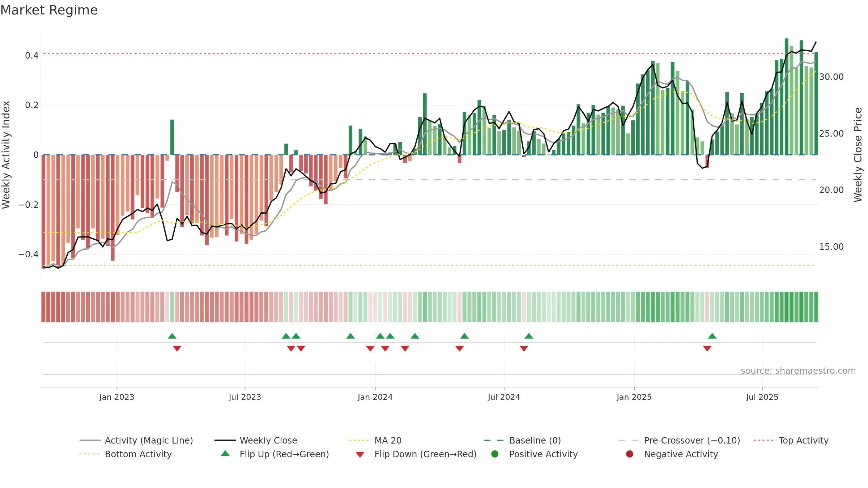
Task: Click the Weekly Activity Index axis title
Action: [x=6, y=155]
